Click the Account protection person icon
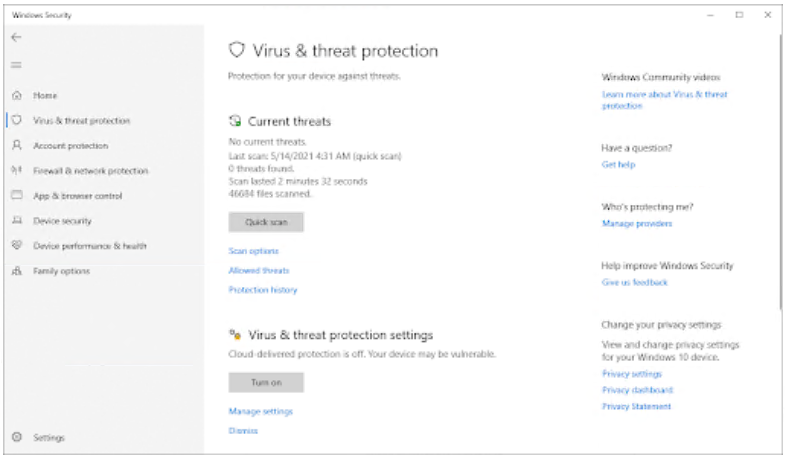The image size is (786, 457). coord(17,146)
